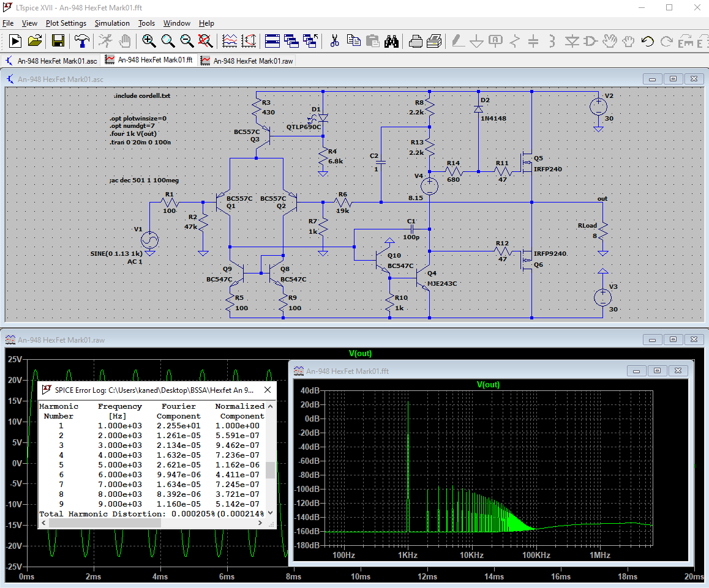Image resolution: width=709 pixels, height=588 pixels.
Task: Click the V(out) trace label in FFT plot
Action: [488, 384]
